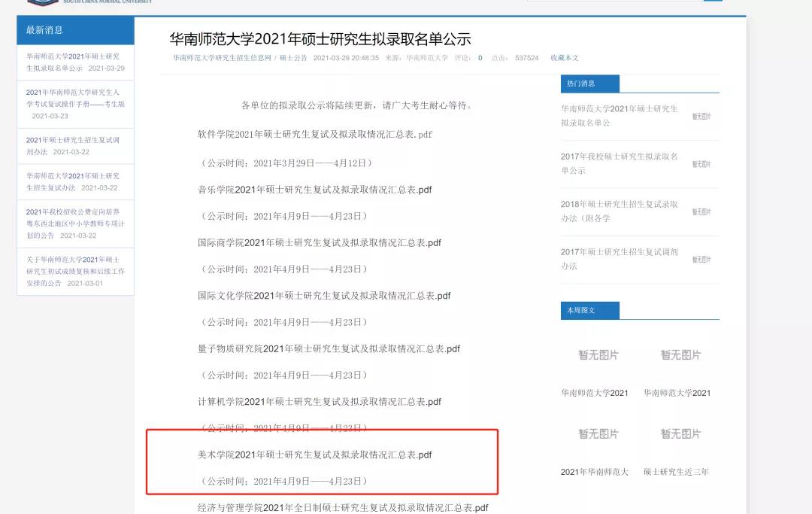This screenshot has height=514, width=812.
Task: Open sidebar news 2021年硕士研究生招生复试调剂办法
Action: [73, 145]
